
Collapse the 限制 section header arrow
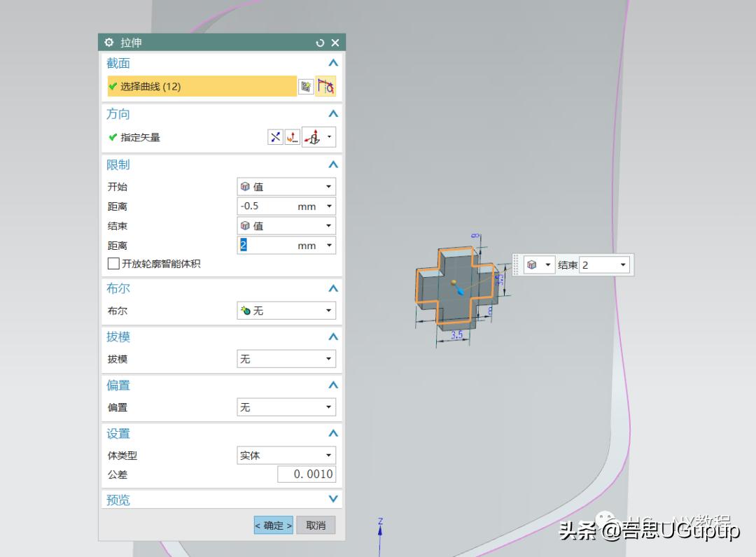coord(334,164)
